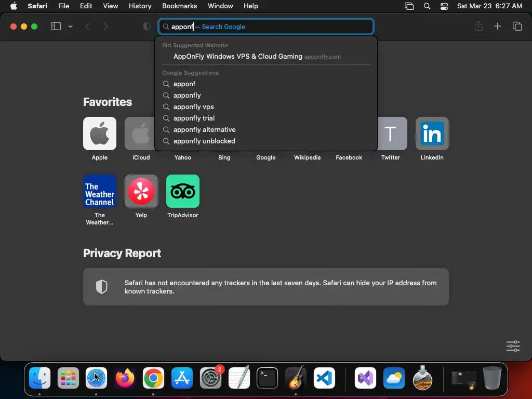532x399 pixels.
Task: Open TextEdit from the Dock
Action: tap(239, 378)
